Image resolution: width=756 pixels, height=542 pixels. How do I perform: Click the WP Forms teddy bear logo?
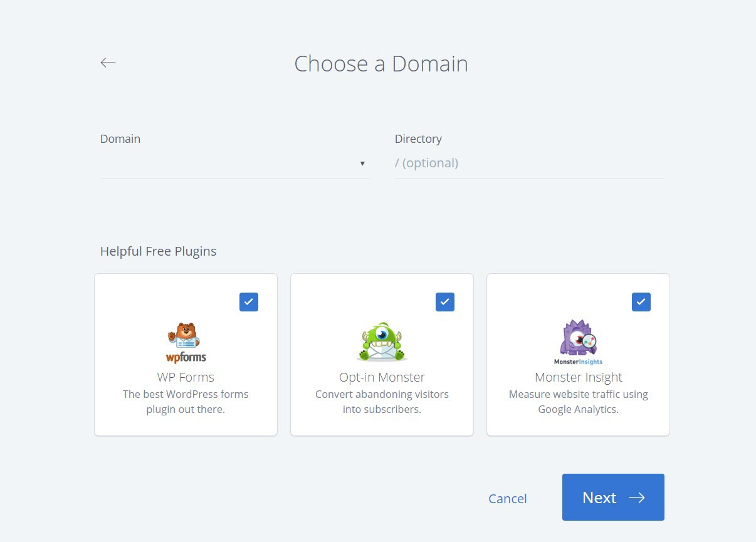tap(184, 335)
